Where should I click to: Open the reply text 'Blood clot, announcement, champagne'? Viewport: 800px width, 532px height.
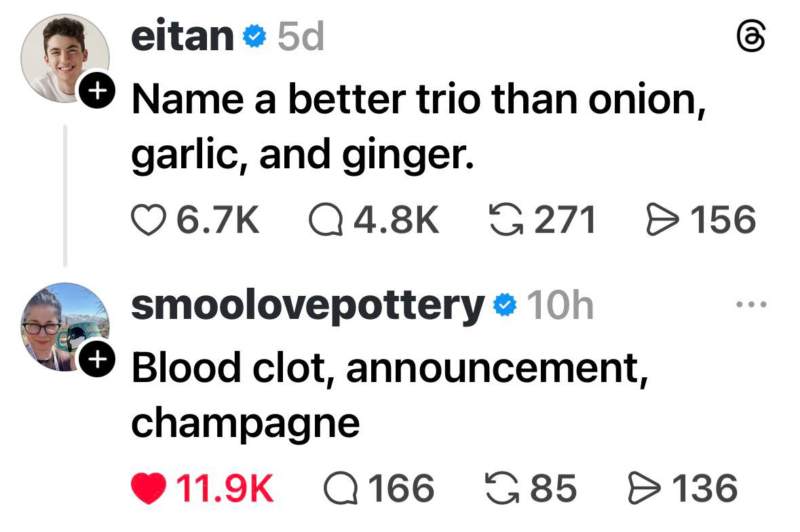[385, 395]
